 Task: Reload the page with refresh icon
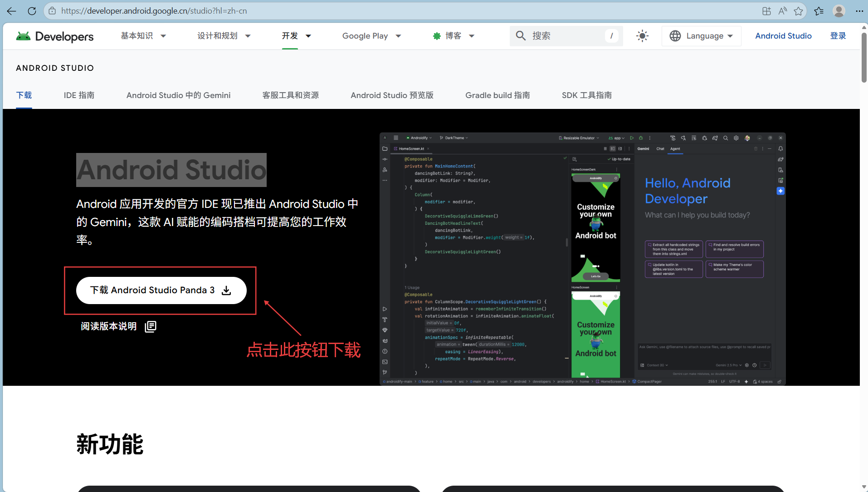point(32,11)
